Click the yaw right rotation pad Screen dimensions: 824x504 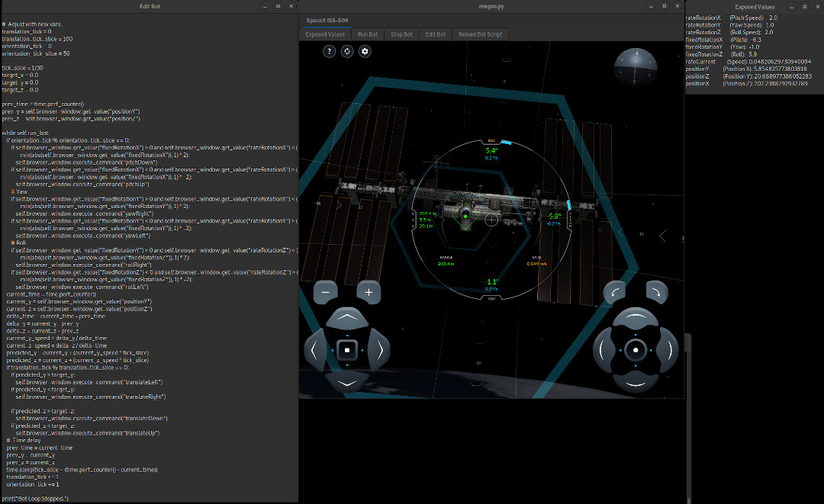(x=668, y=350)
